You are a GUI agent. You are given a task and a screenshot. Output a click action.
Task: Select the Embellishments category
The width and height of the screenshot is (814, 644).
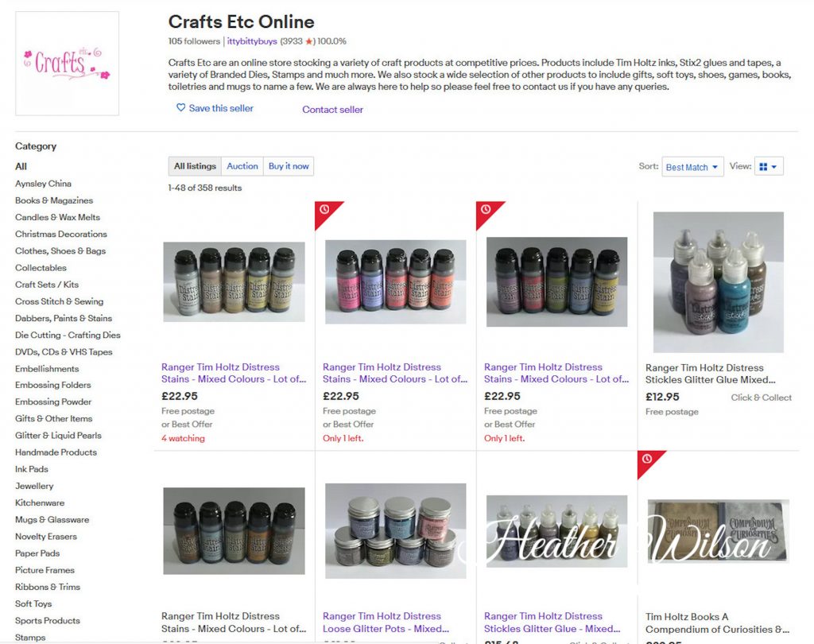(x=47, y=369)
